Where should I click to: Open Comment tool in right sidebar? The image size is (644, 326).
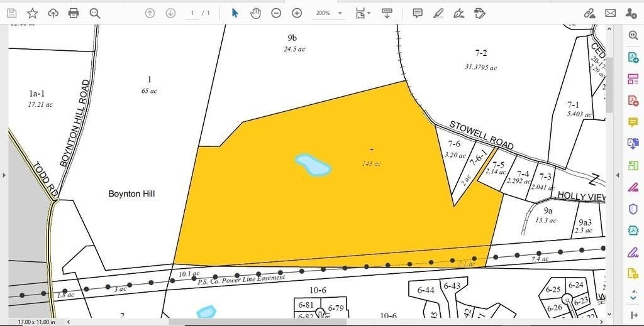633,122
